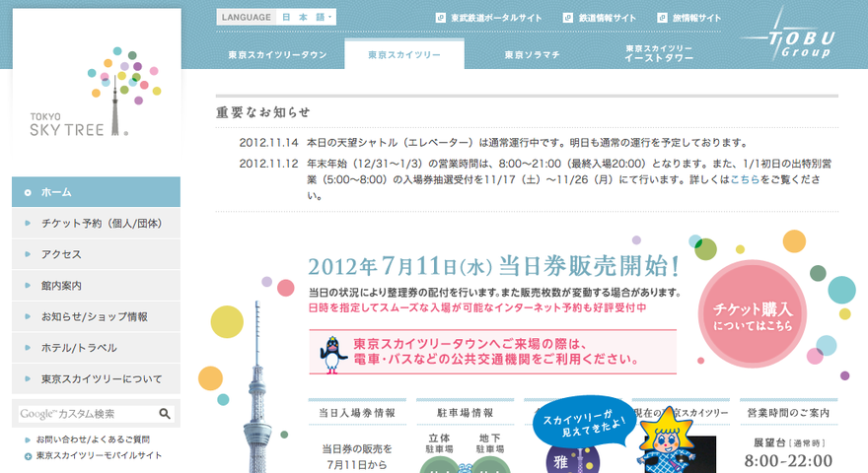Open the 旅情報サイト link

(696, 18)
